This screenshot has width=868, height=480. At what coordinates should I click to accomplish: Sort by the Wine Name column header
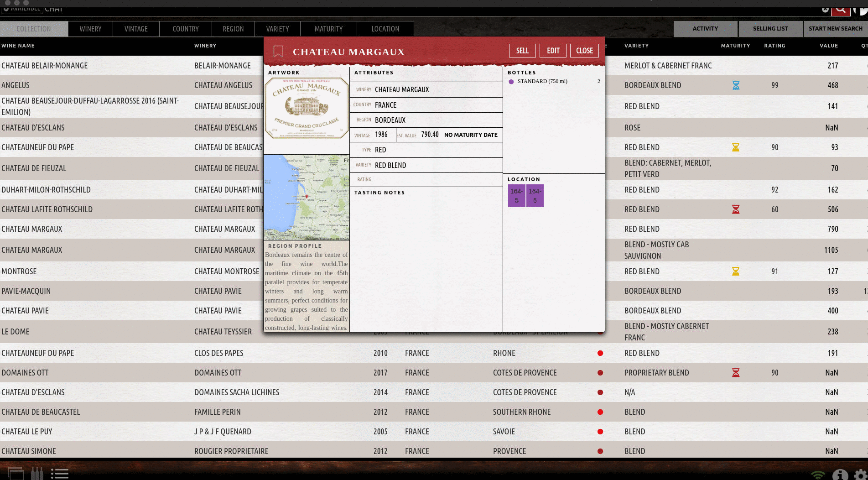(x=18, y=46)
